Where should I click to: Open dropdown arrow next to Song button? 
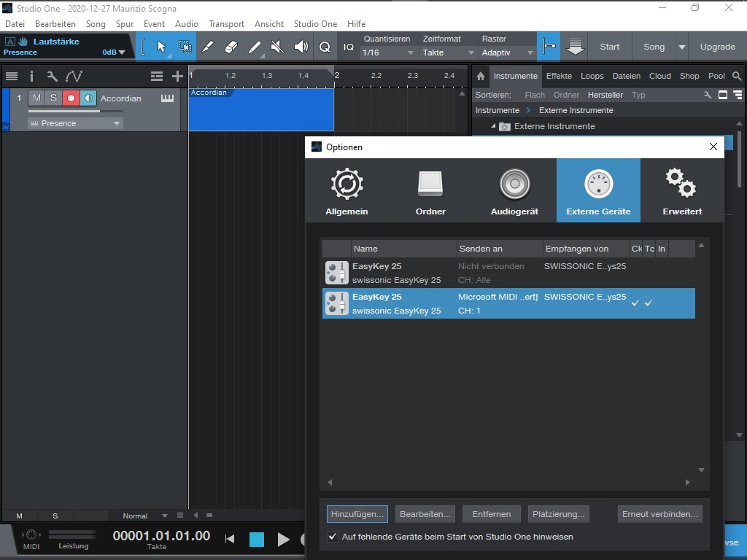(x=682, y=47)
